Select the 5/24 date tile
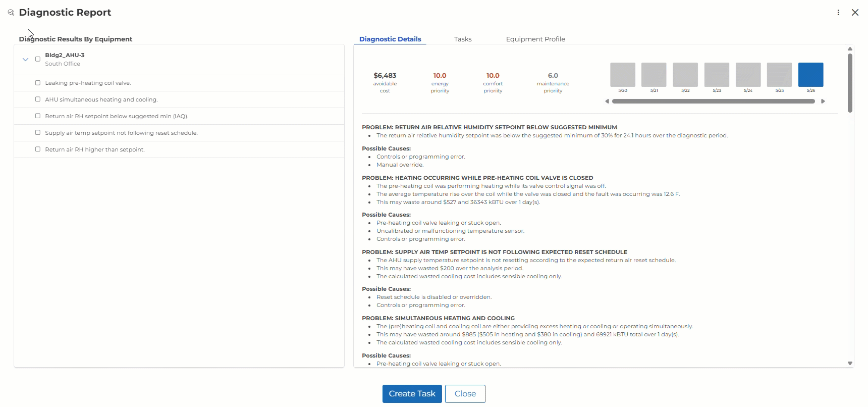 (x=748, y=75)
